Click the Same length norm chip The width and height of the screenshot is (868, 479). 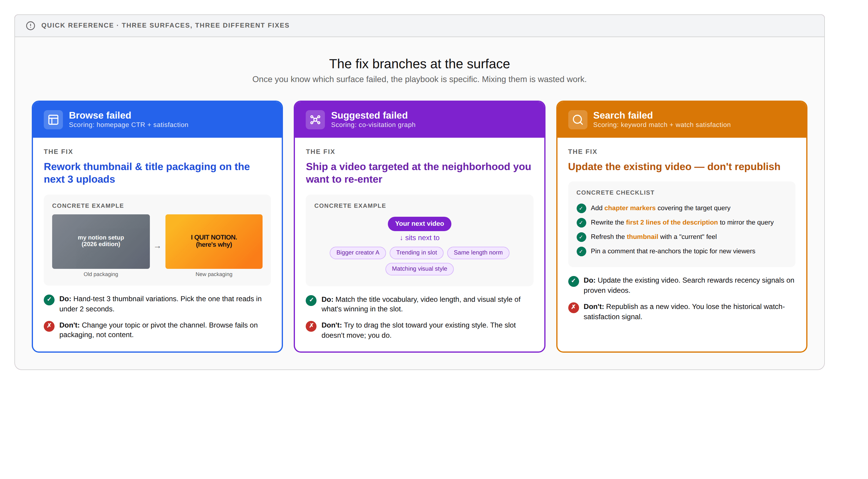[478, 253]
